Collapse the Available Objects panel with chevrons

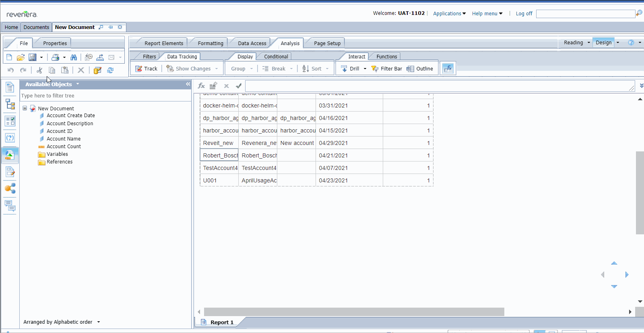click(188, 84)
